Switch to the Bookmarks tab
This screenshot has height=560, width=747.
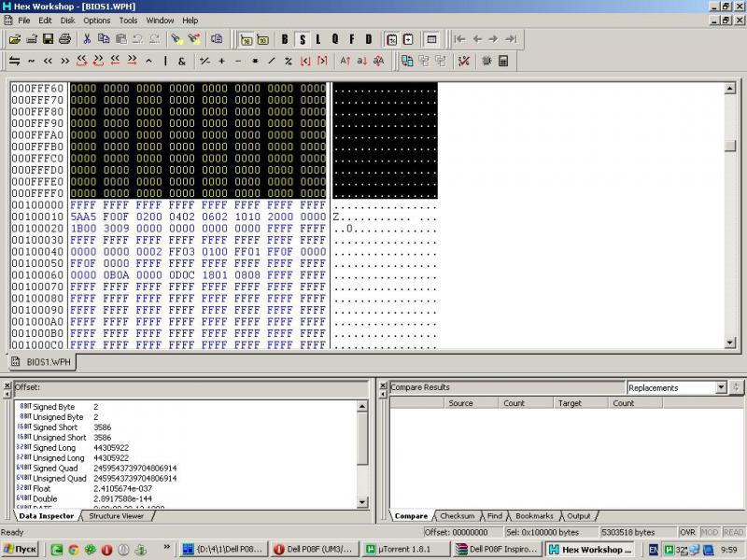coord(534,516)
